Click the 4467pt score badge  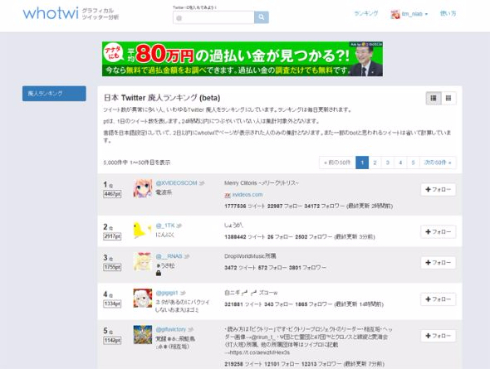pyautogui.click(x=112, y=194)
